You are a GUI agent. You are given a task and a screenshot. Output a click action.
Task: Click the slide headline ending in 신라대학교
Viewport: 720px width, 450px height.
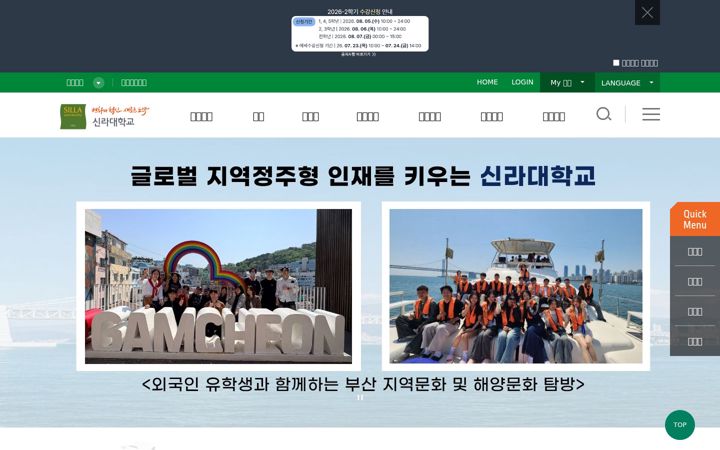click(363, 176)
